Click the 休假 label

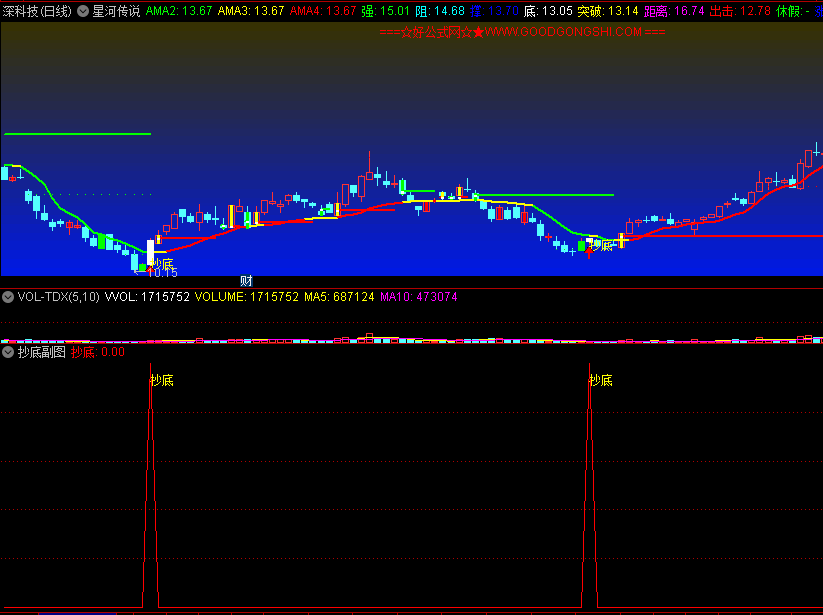pyautogui.click(x=787, y=11)
